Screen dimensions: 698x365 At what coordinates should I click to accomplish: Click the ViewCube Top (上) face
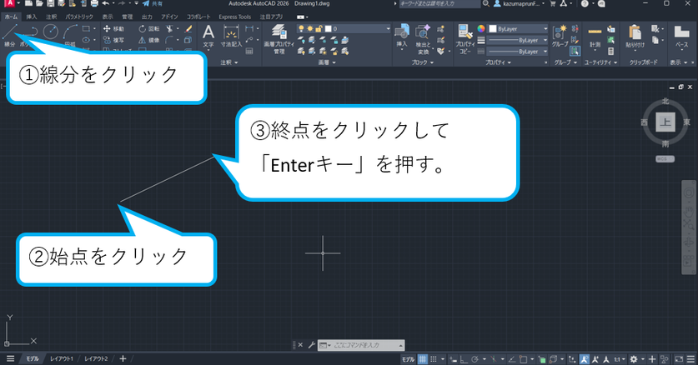[665, 122]
